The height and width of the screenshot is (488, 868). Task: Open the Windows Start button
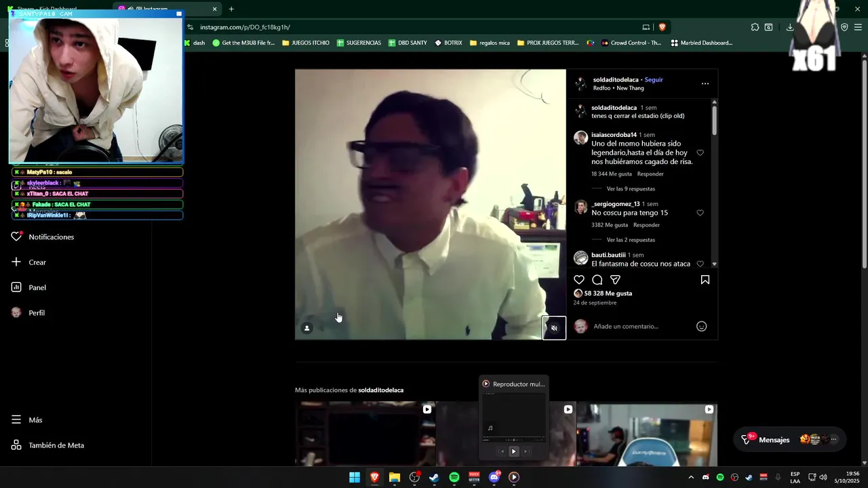pyautogui.click(x=355, y=477)
